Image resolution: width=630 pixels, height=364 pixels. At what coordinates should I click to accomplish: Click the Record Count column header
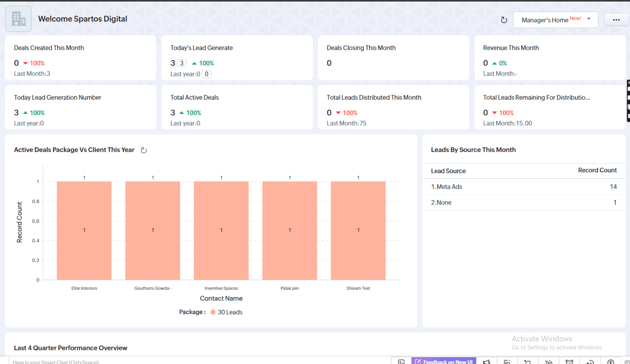(x=597, y=170)
